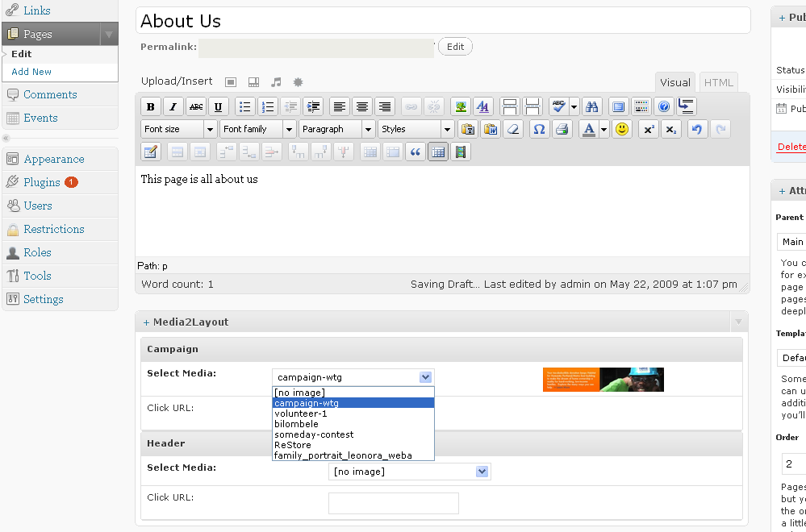The width and height of the screenshot is (806, 532).
Task: Apply italic formatting
Action: [173, 107]
